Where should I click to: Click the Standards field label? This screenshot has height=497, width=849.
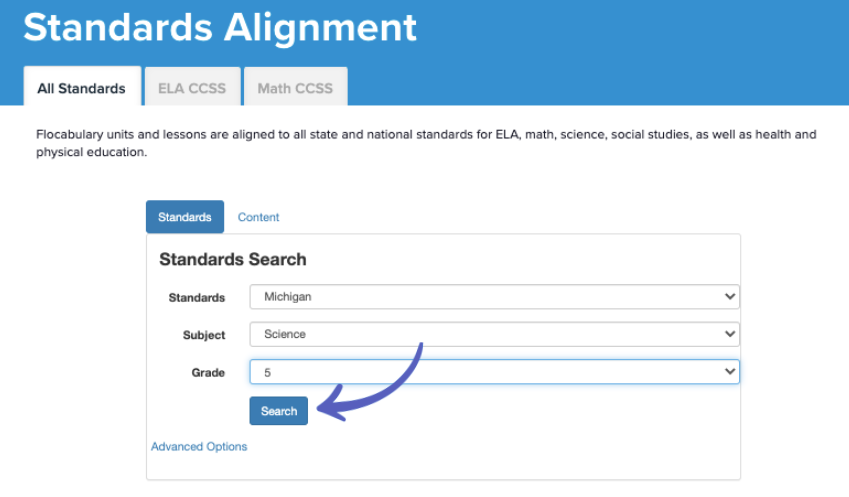(x=197, y=298)
